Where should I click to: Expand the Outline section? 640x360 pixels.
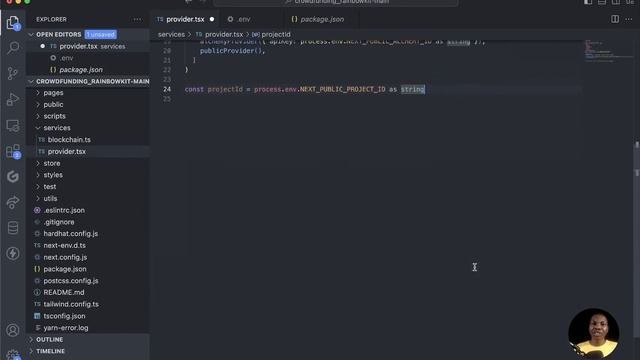(x=49, y=339)
